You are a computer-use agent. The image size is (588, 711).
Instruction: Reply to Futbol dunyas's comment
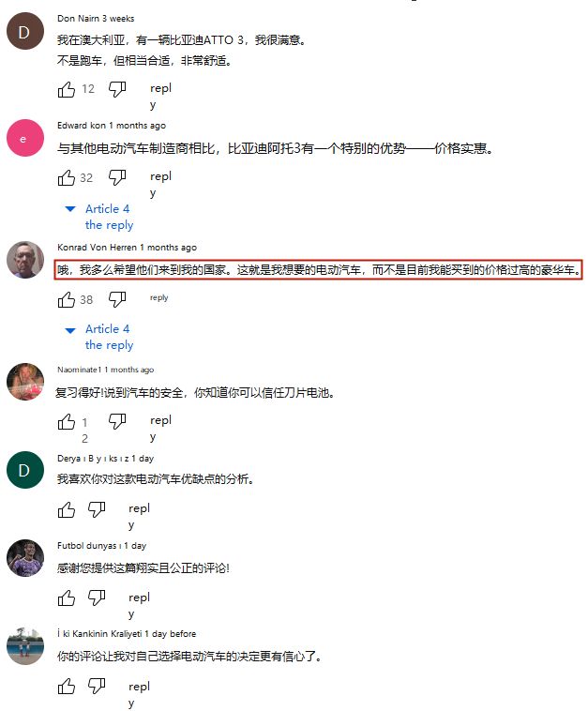139,605
